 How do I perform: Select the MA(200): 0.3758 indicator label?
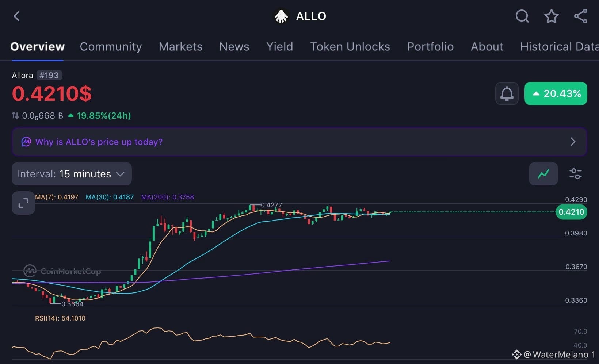point(167,197)
